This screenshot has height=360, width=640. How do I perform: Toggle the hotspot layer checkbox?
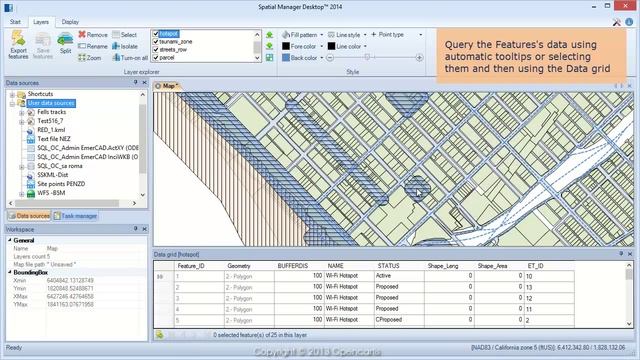(x=156, y=33)
